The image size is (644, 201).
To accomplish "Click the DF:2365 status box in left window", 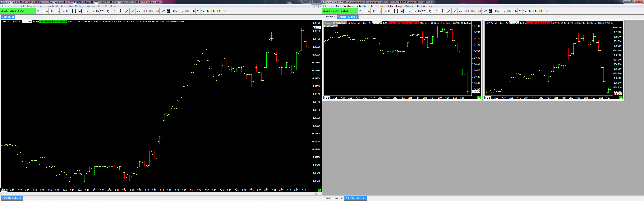I will pyautogui.click(x=18, y=11).
